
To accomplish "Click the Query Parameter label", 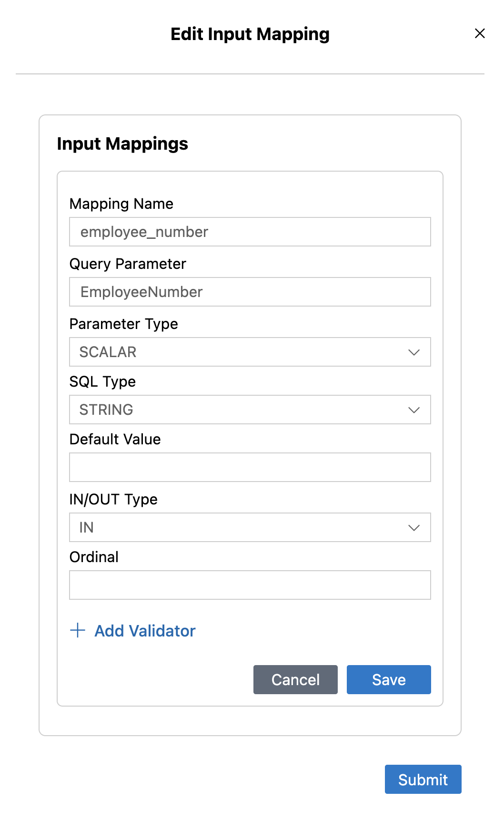I will 128,264.
